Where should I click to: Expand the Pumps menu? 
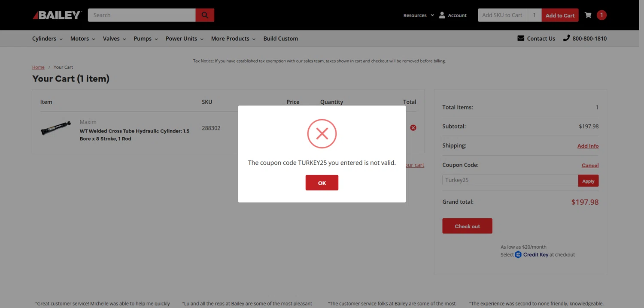(x=146, y=39)
